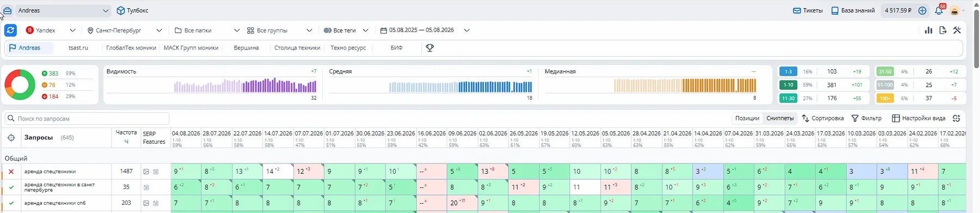The height and width of the screenshot is (213, 980).
Task: Open the wrench and hammer settings icon
Action: pyautogui.click(x=957, y=31)
